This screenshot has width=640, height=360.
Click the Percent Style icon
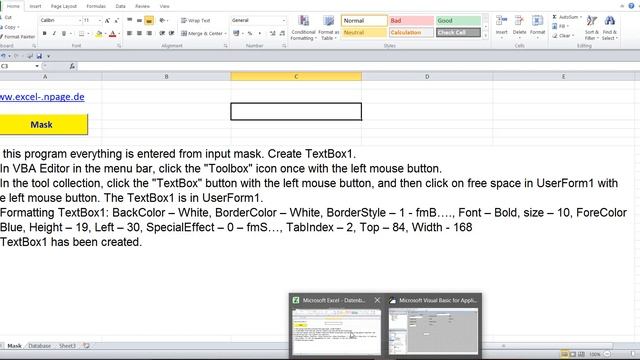tap(250, 33)
